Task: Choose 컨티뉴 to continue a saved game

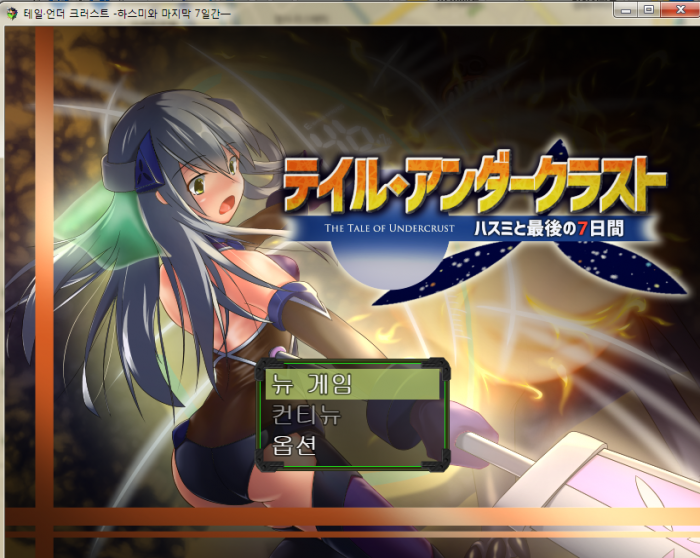Action: [307, 415]
